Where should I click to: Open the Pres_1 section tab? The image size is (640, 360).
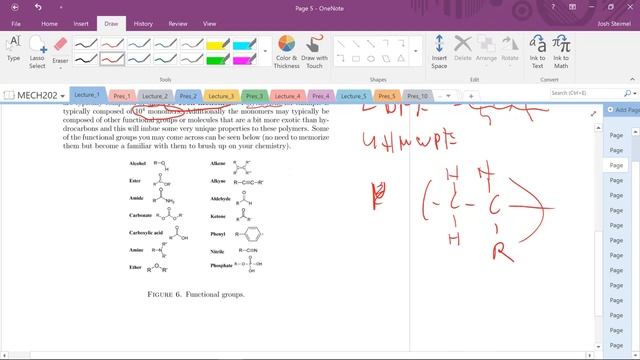(122, 96)
